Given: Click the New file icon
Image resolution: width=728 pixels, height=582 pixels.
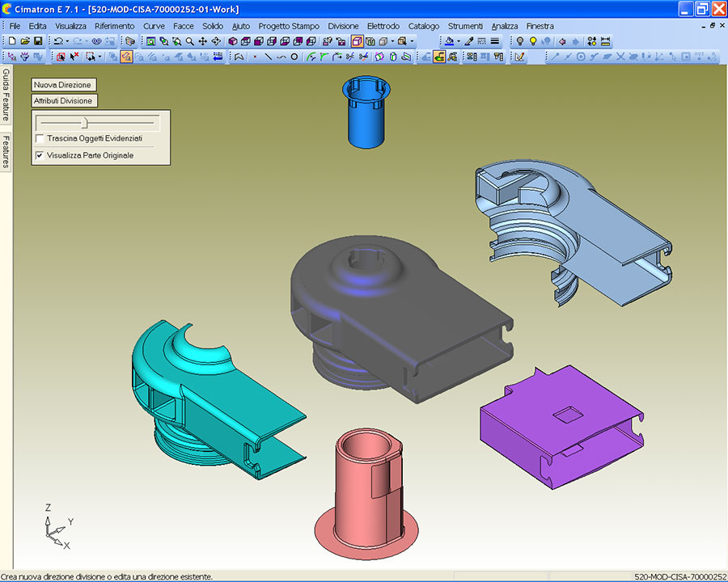Looking at the screenshot, I should coord(12,40).
